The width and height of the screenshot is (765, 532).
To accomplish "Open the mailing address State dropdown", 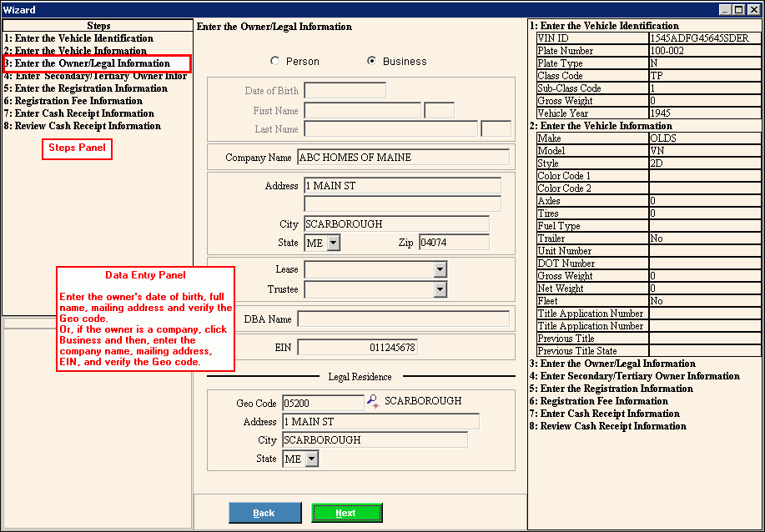I will coord(334,243).
